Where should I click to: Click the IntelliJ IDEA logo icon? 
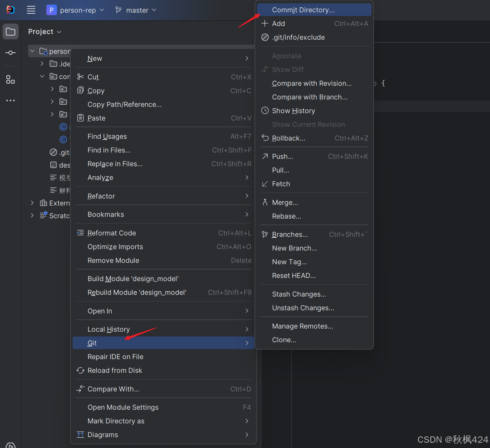click(x=10, y=10)
